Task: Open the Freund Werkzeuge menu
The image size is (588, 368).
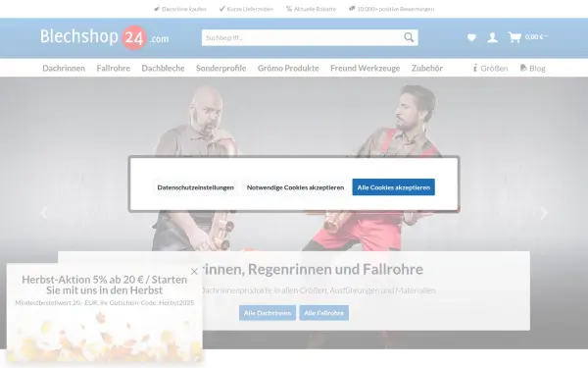Action: coord(366,68)
